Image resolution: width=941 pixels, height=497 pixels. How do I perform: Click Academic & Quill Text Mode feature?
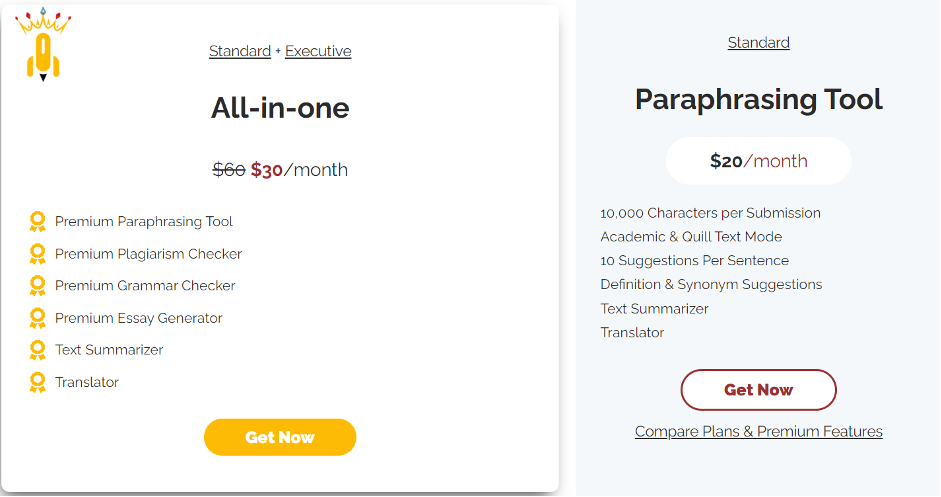691,237
